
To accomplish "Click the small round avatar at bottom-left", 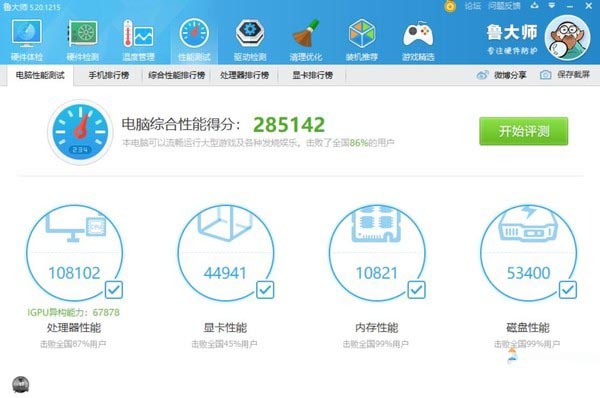I will (x=21, y=385).
